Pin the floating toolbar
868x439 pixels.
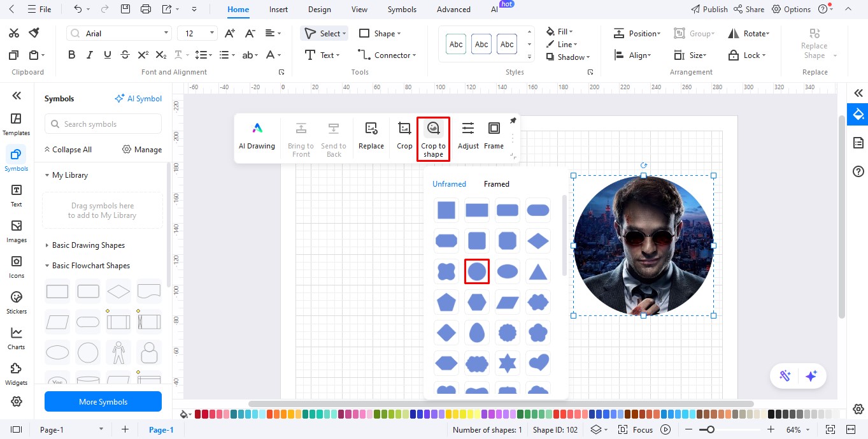coord(513,121)
